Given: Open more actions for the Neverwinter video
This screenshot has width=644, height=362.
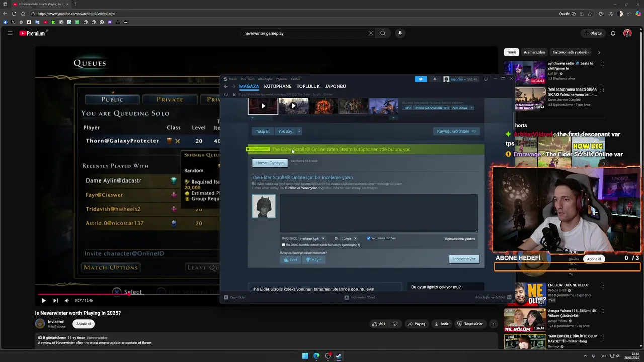Looking at the screenshot, I should point(493,324).
